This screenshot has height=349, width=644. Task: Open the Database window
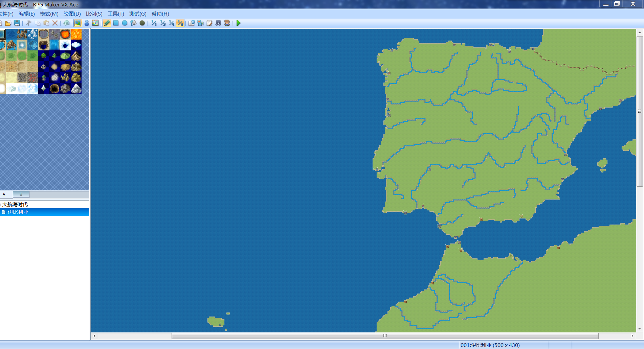(192, 23)
